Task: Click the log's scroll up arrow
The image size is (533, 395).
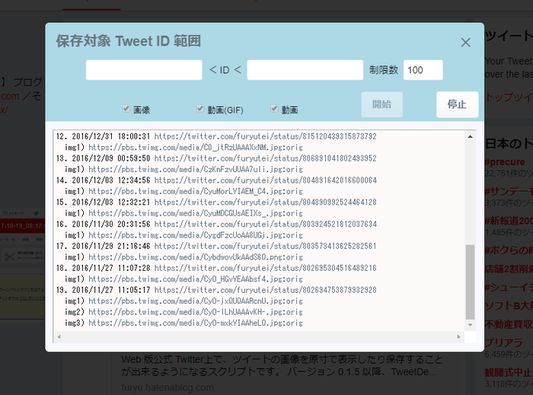Action: (470, 137)
